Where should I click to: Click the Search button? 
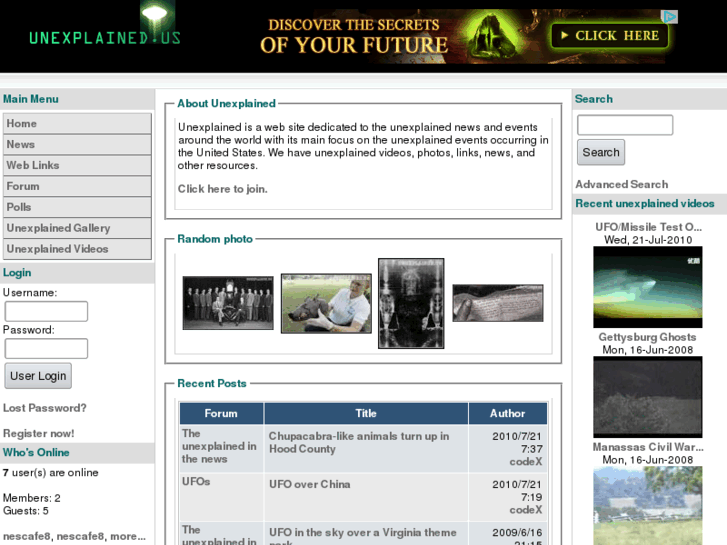(601, 153)
